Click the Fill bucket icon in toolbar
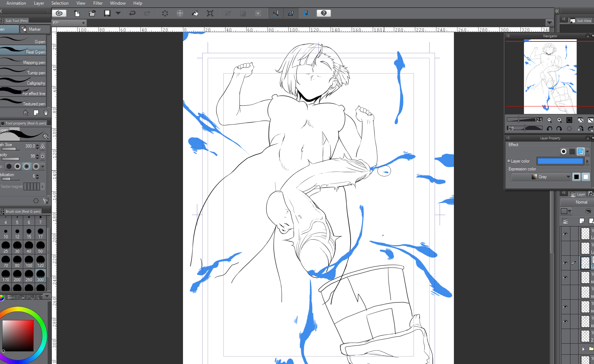Image resolution: width=594 pixels, height=364 pixels. (x=195, y=13)
